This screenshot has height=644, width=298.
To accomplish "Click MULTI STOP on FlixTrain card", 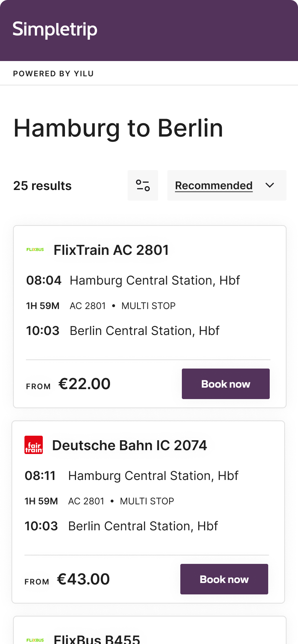I will click(x=148, y=306).
